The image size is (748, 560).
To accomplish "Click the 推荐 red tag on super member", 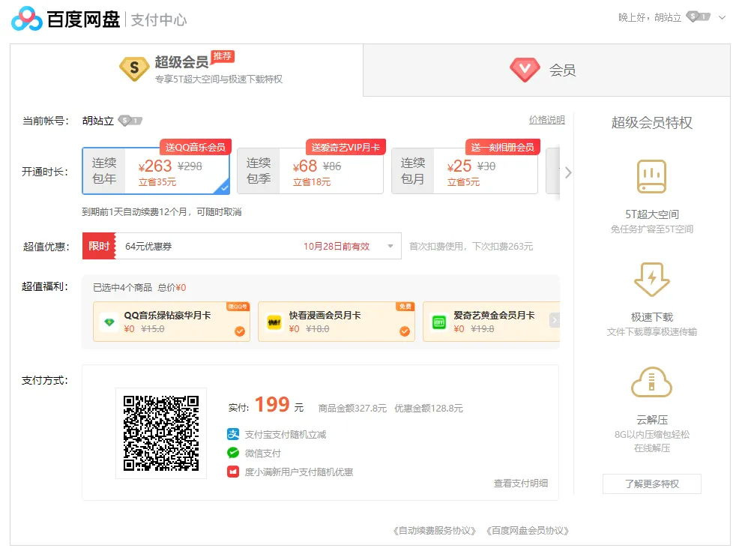I will click(x=223, y=56).
